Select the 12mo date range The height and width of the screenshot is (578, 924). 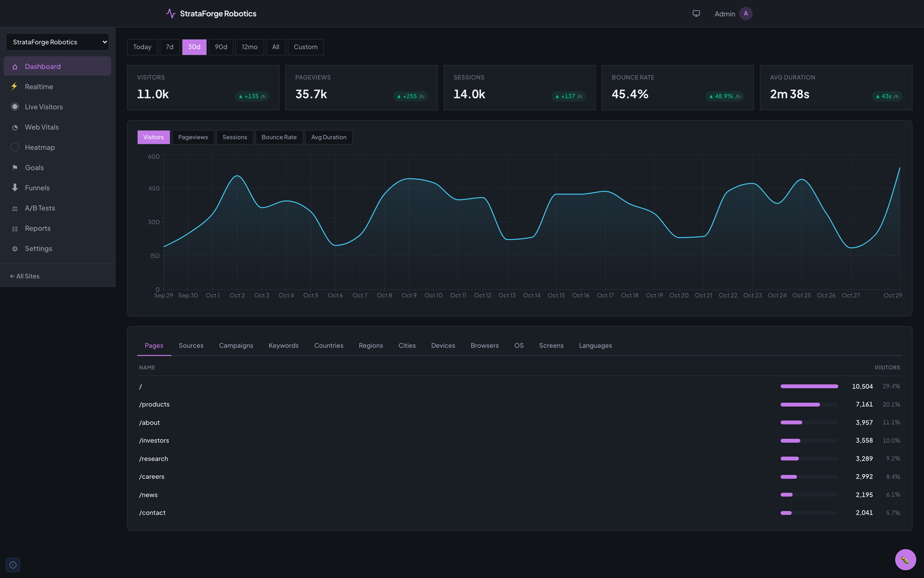[249, 47]
